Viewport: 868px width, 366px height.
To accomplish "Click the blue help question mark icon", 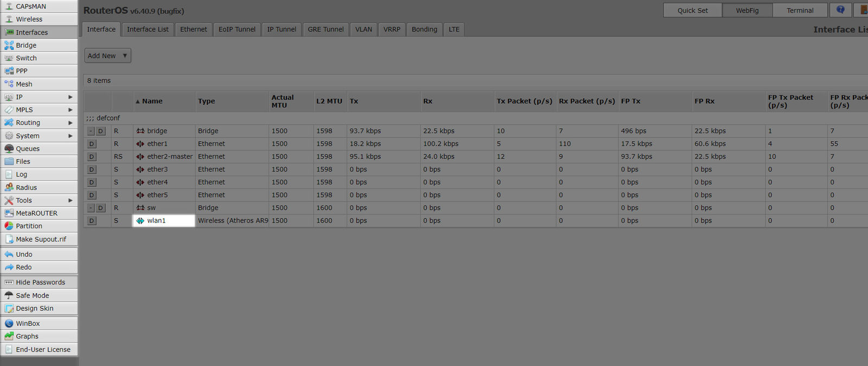I will click(840, 10).
